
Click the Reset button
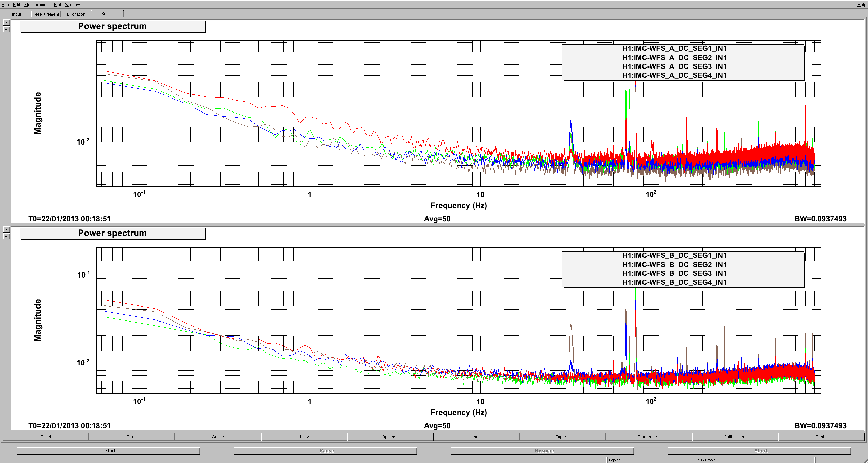coord(46,437)
